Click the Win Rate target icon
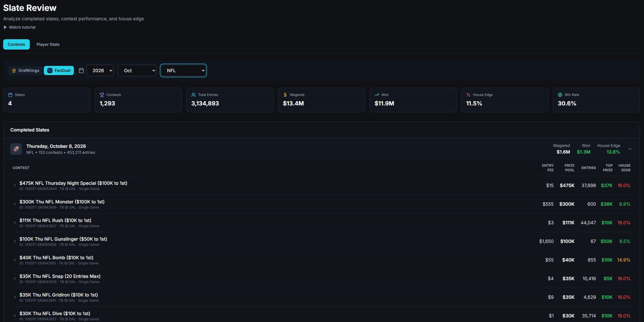 tap(560, 95)
